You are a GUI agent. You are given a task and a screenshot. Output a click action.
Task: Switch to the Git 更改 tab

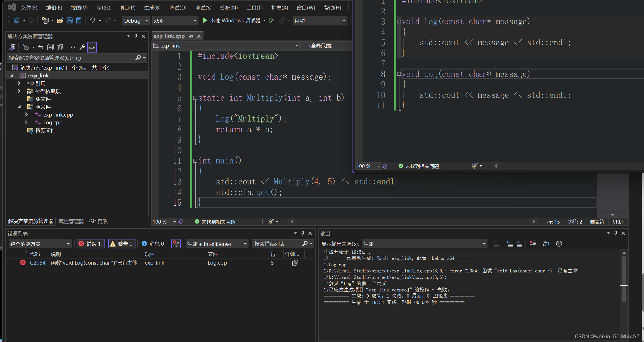(x=98, y=221)
